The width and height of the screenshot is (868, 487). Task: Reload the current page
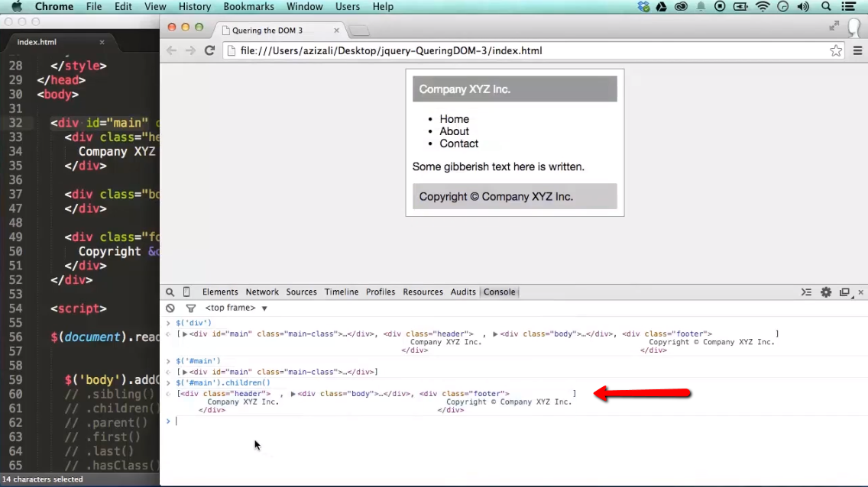coord(209,50)
